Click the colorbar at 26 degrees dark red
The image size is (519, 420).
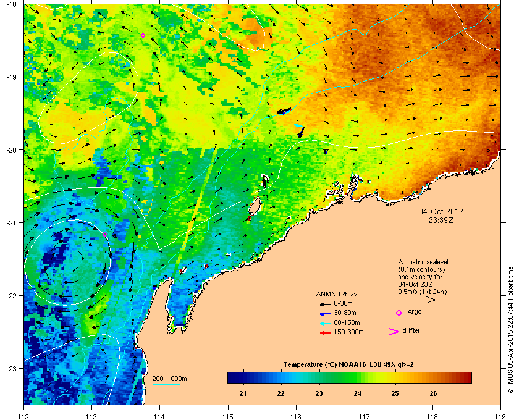(x=433, y=377)
